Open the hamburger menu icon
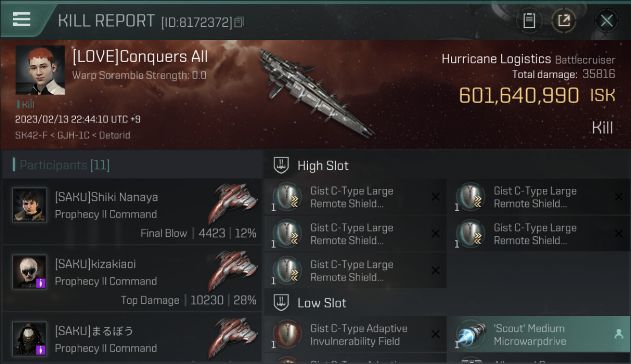 coord(21,19)
